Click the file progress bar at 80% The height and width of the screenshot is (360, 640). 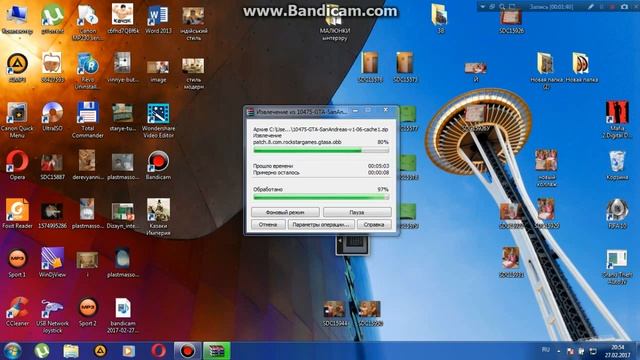(321, 150)
